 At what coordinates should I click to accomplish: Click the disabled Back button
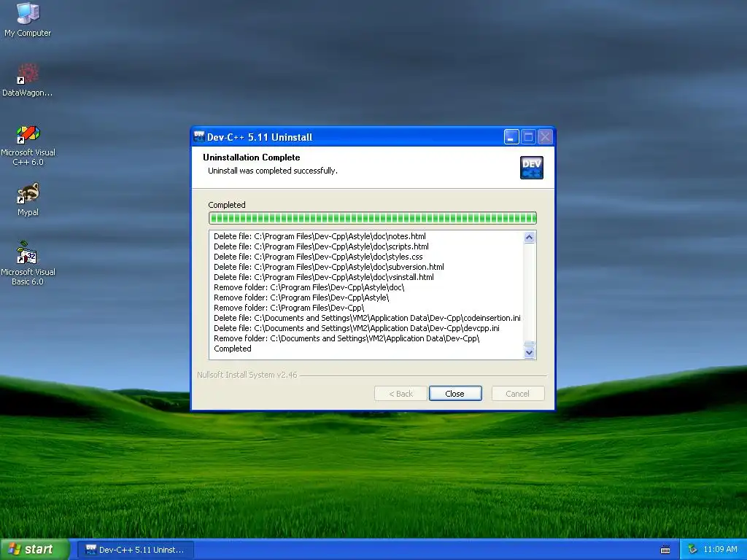[400, 393]
